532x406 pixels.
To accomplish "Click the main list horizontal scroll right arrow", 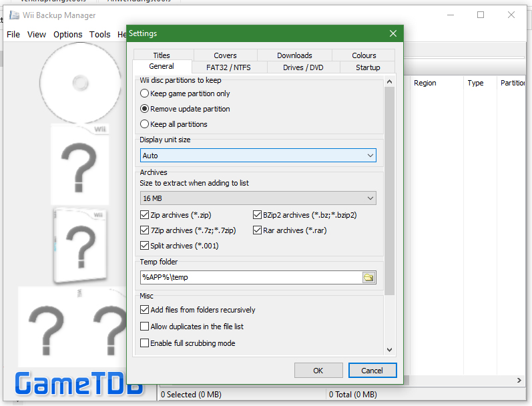I will click(519, 381).
